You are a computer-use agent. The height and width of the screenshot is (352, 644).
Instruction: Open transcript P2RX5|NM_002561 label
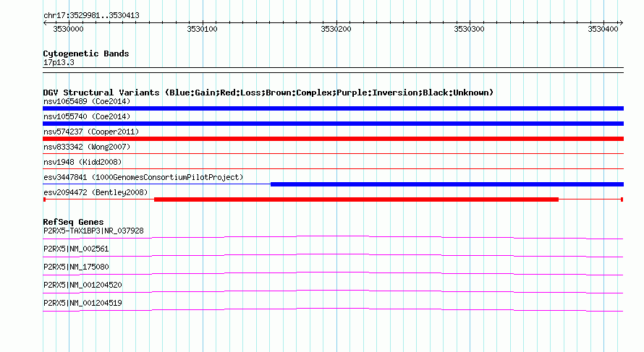[x=76, y=249]
